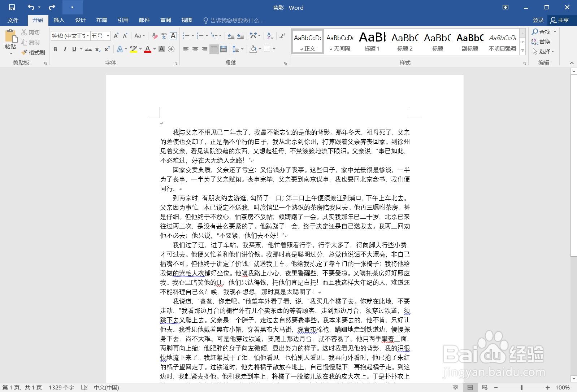The height and width of the screenshot is (392, 577).
Task: Insert a numbered list
Action: [200, 36]
